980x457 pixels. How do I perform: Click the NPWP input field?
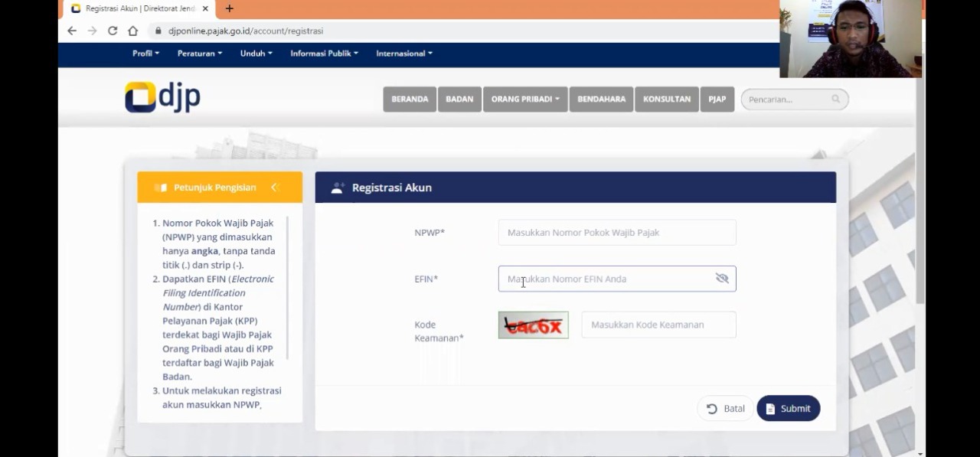pos(616,233)
